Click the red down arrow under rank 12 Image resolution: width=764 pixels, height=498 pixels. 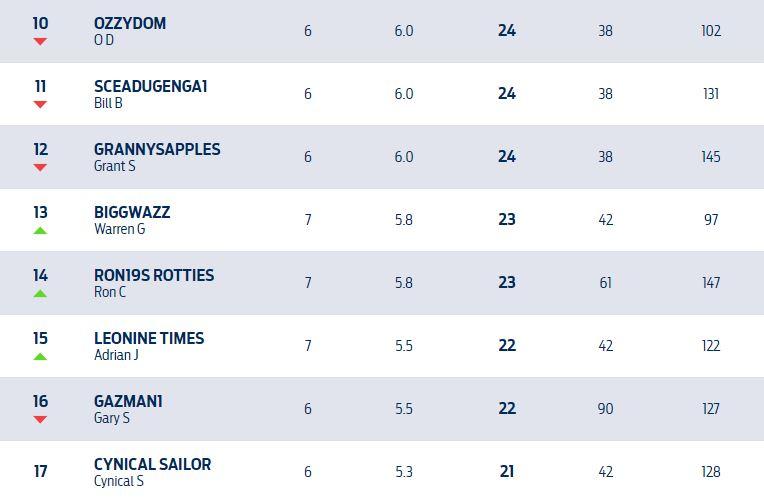click(40, 168)
